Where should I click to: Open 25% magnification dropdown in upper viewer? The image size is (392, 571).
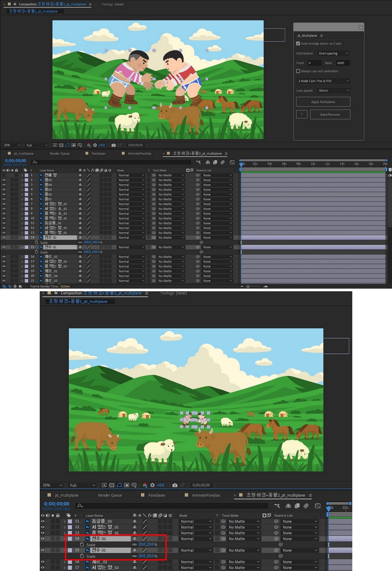coord(11,145)
